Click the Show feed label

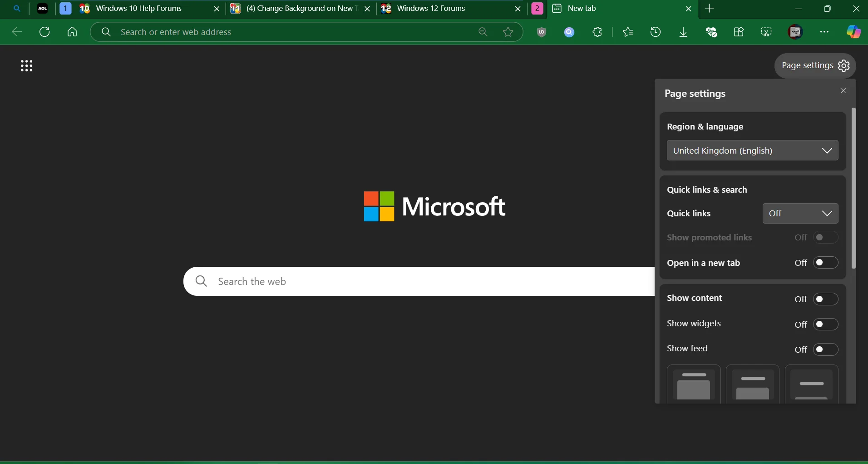[x=687, y=349]
